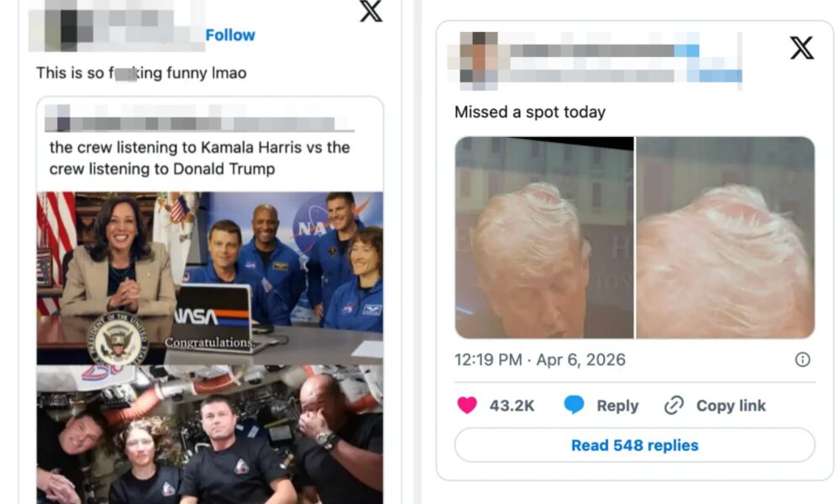Viewport: 840px width, 504px height.
Task: Open the 12:19 PM Apr 6, 2026 timestamp
Action: pos(539,360)
